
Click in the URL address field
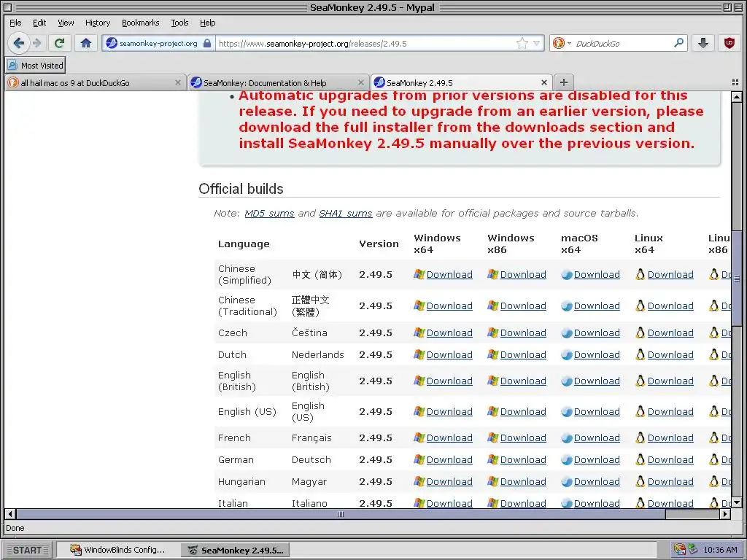pos(365,43)
